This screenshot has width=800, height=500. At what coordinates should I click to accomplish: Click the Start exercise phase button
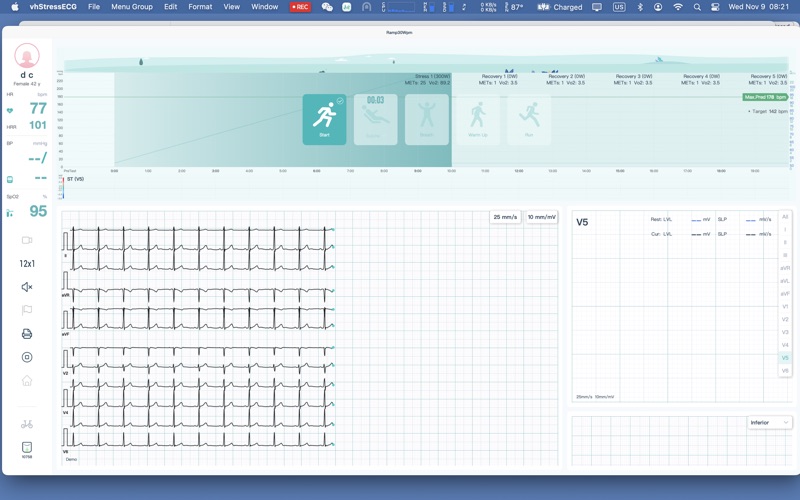pyautogui.click(x=324, y=119)
